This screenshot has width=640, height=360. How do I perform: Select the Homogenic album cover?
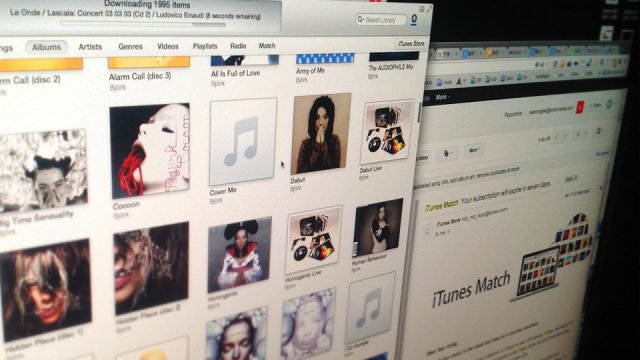(240, 254)
